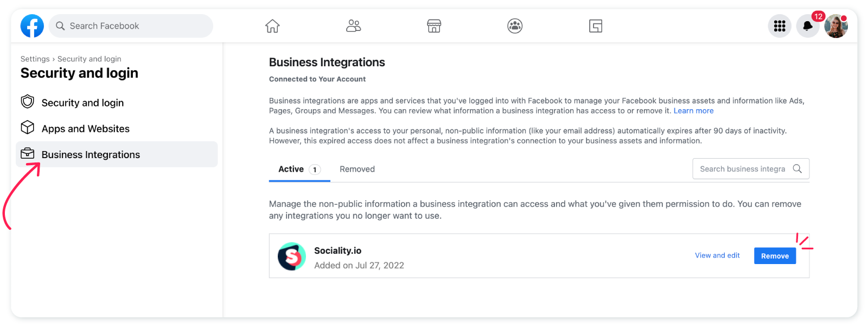Click the magnifier icon in Search Facebook
The height and width of the screenshot is (326, 868).
tap(60, 26)
